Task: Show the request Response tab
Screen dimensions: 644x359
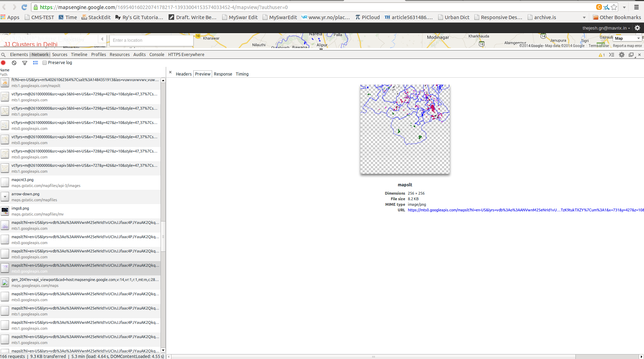Action: (223, 74)
